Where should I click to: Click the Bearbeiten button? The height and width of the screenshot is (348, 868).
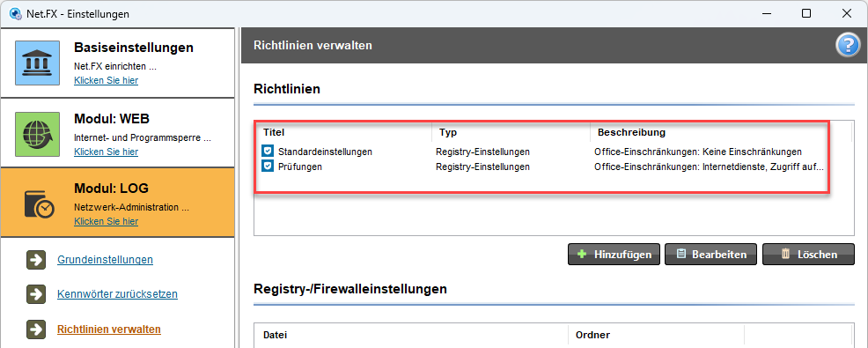click(x=710, y=255)
